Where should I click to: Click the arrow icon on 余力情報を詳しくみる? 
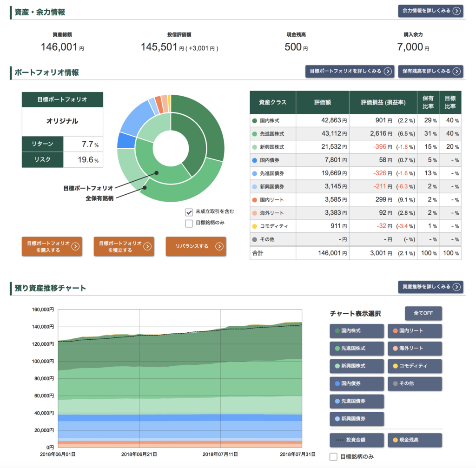[456, 11]
